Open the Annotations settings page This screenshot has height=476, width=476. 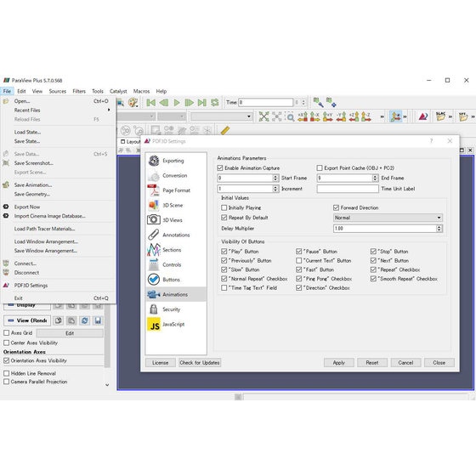[x=176, y=235]
